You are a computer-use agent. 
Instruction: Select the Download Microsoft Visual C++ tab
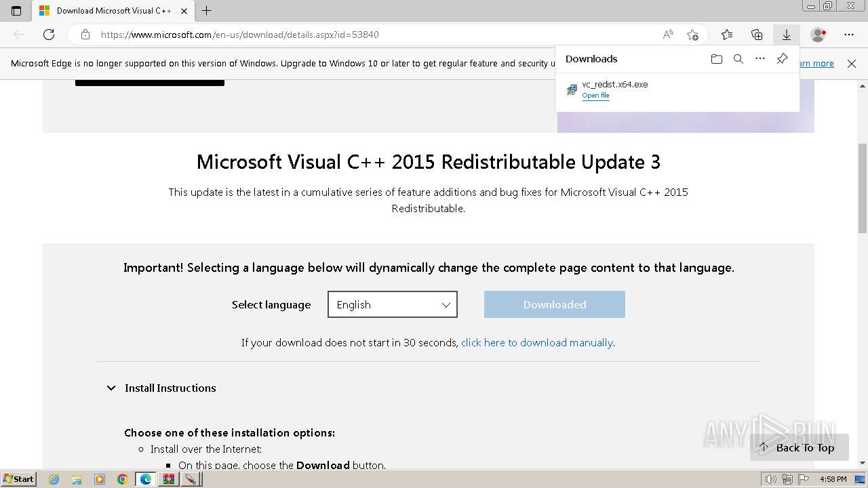point(113,11)
